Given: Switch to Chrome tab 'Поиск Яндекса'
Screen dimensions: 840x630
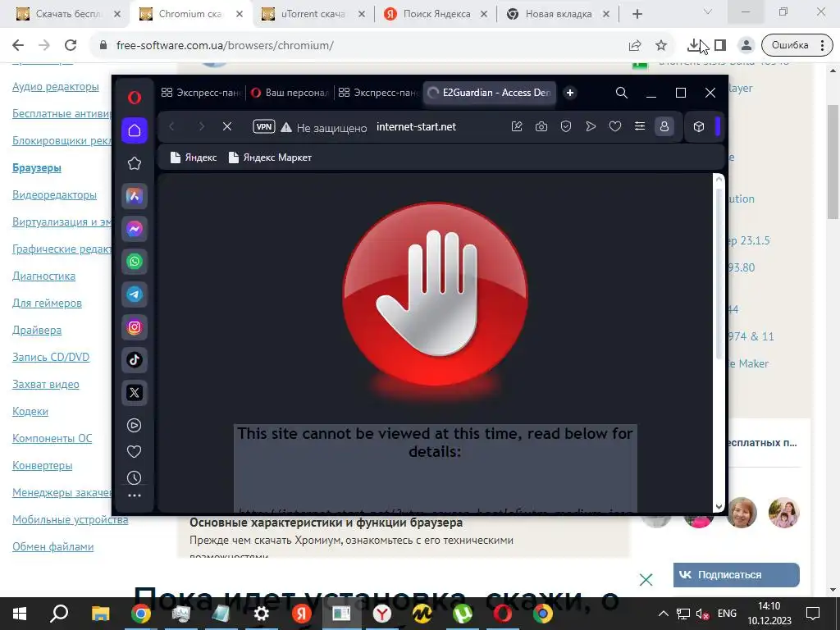Looking at the screenshot, I should [x=436, y=14].
